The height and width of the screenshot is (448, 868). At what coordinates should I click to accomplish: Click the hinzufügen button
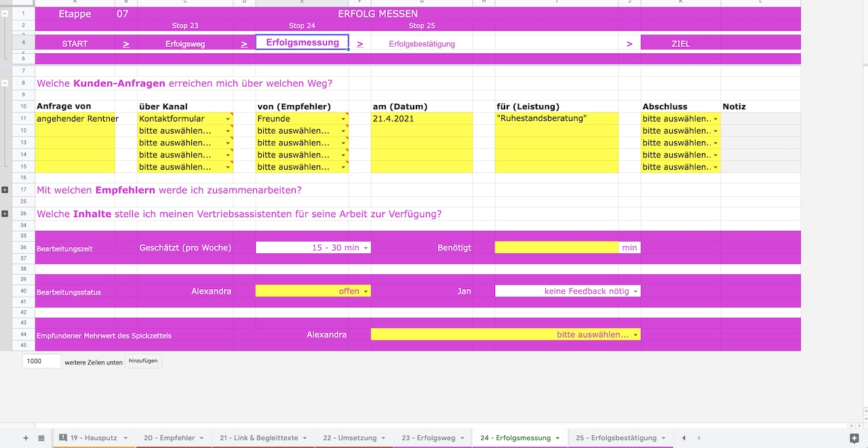pos(143,361)
